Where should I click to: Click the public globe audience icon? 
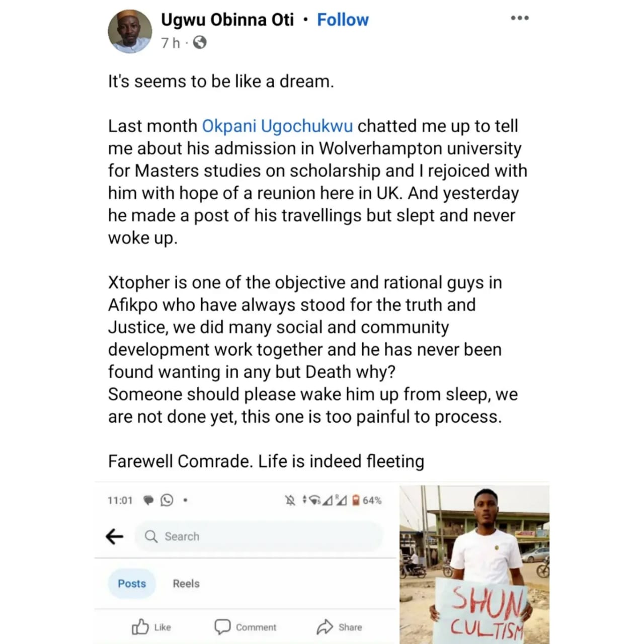click(x=200, y=43)
